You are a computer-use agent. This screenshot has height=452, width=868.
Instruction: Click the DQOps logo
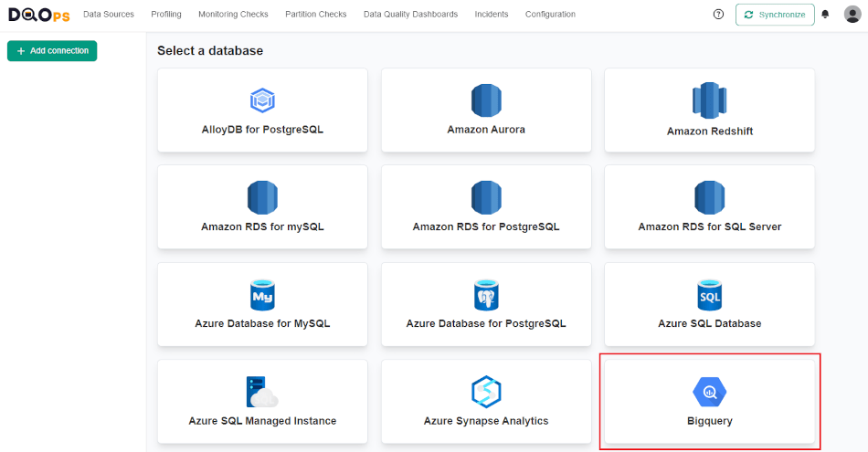point(38,15)
